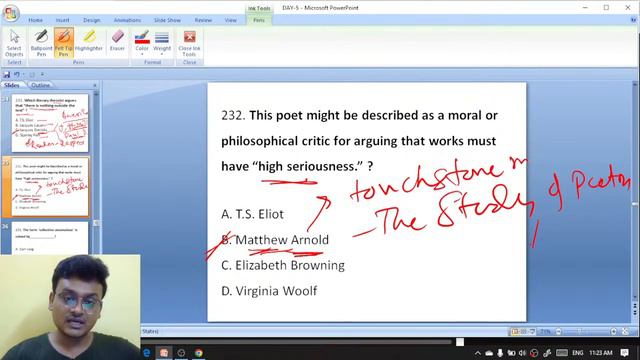Screen dimensions: 640x360
Task: Open clock showing 11:23 AM
Action: [601, 353]
